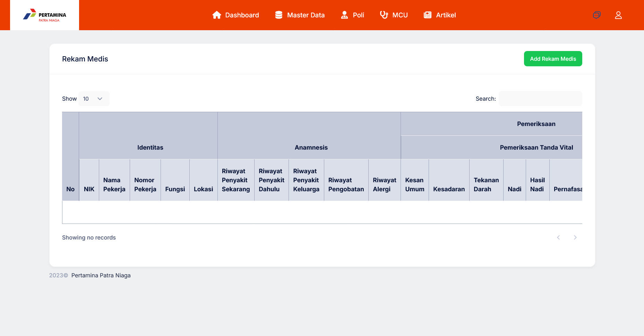Click the MCU stethoscope icon

tap(384, 15)
